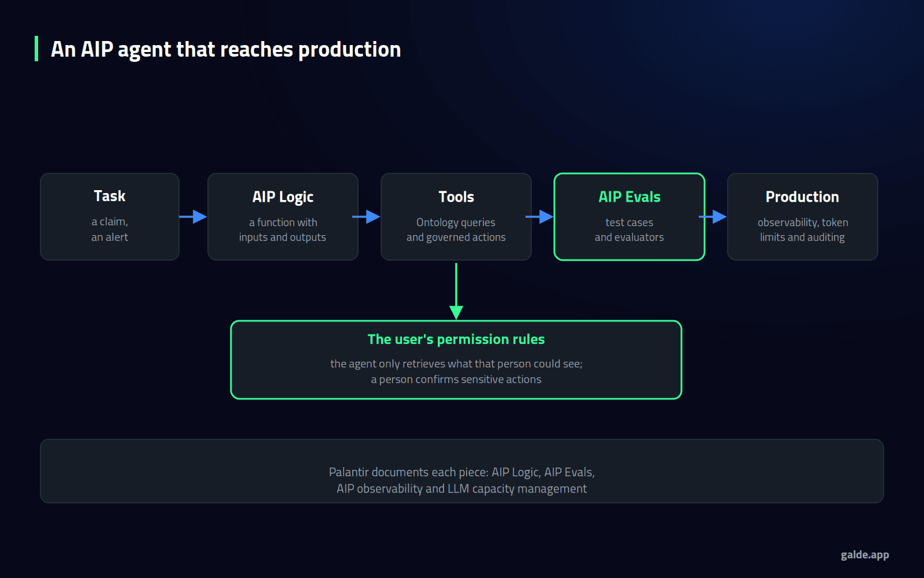Select 'The user's permission rules' heading
The image size is (924, 578).
pyautogui.click(x=456, y=339)
